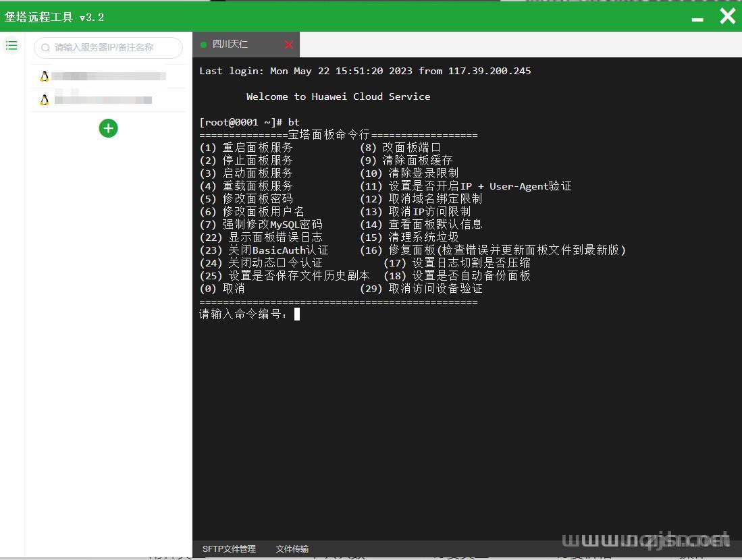Screen dimensions: 742x560
Task: Toggle the server list hamburger icon
Action: point(11,46)
